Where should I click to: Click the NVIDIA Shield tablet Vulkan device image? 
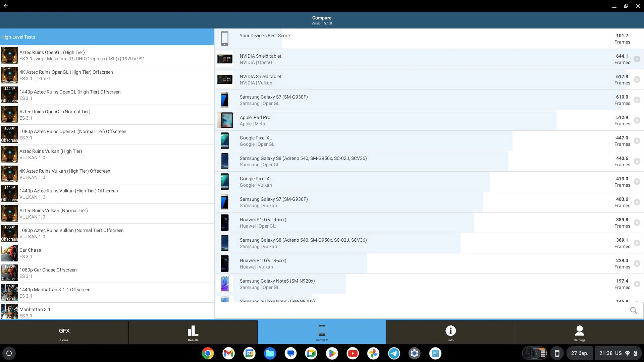tap(225, 79)
